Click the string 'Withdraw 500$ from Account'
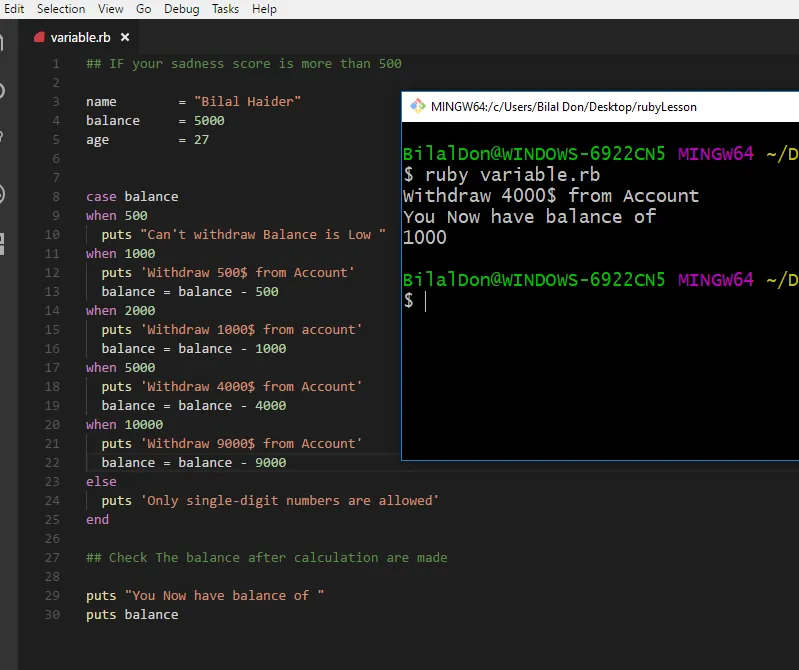This screenshot has width=799, height=670. (247, 273)
